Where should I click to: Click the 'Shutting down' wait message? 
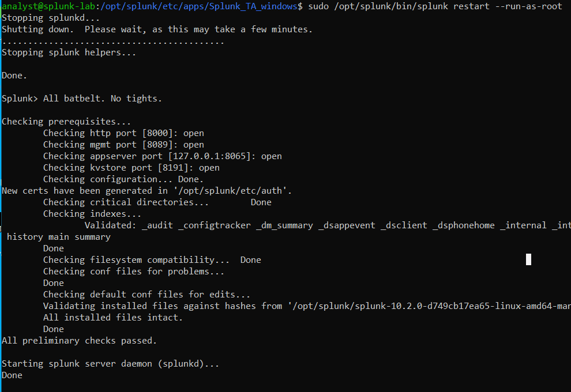click(x=157, y=29)
